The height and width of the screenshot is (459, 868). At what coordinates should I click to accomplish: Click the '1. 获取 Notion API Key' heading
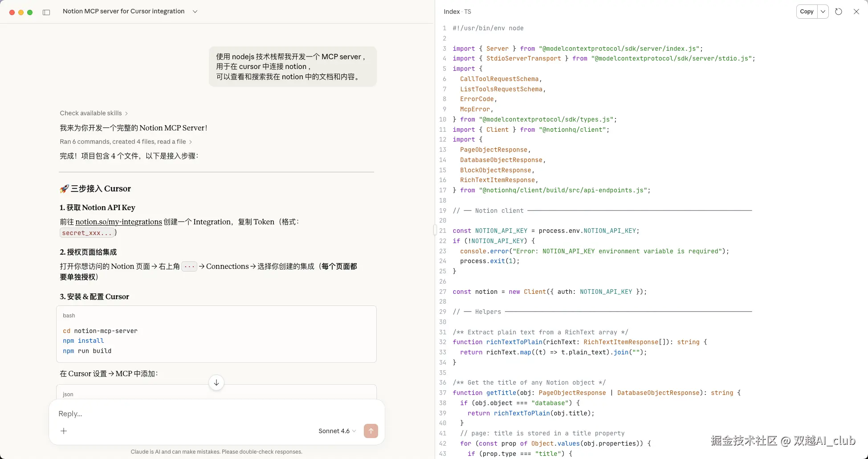tap(98, 207)
